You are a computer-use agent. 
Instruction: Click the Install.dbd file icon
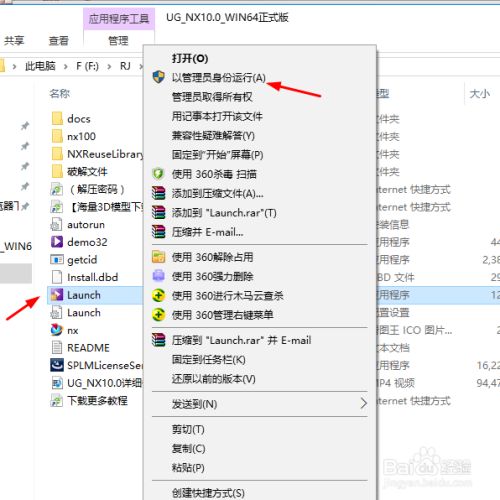(57, 277)
